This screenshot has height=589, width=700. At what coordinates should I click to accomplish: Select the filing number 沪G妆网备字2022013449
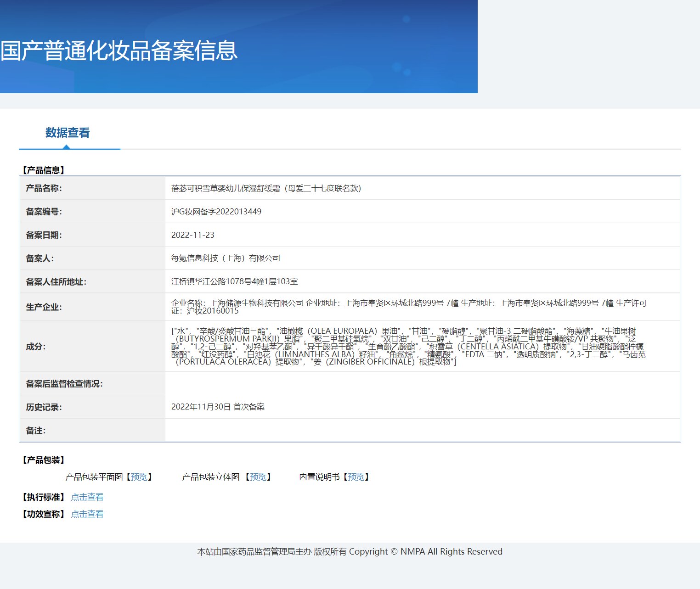(x=216, y=212)
